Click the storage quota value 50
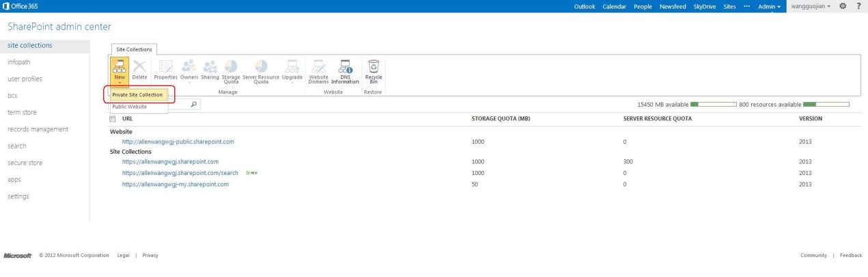 [475, 184]
